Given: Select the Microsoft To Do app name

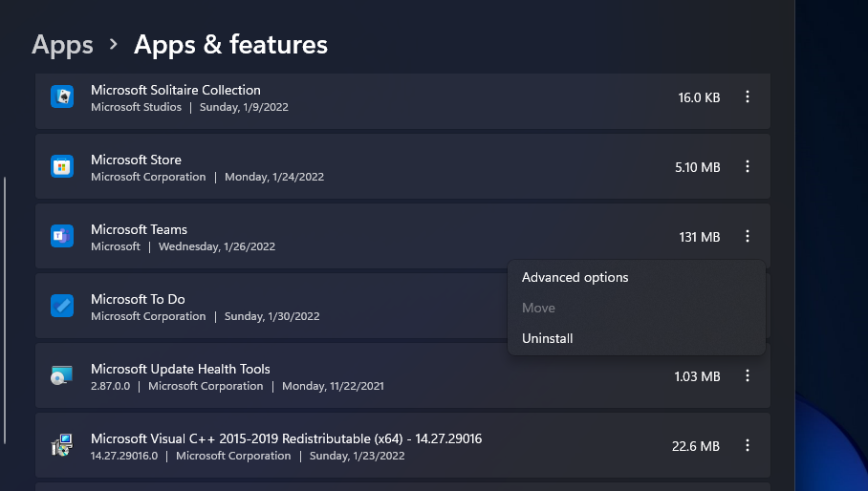Looking at the screenshot, I should pyautogui.click(x=139, y=299).
